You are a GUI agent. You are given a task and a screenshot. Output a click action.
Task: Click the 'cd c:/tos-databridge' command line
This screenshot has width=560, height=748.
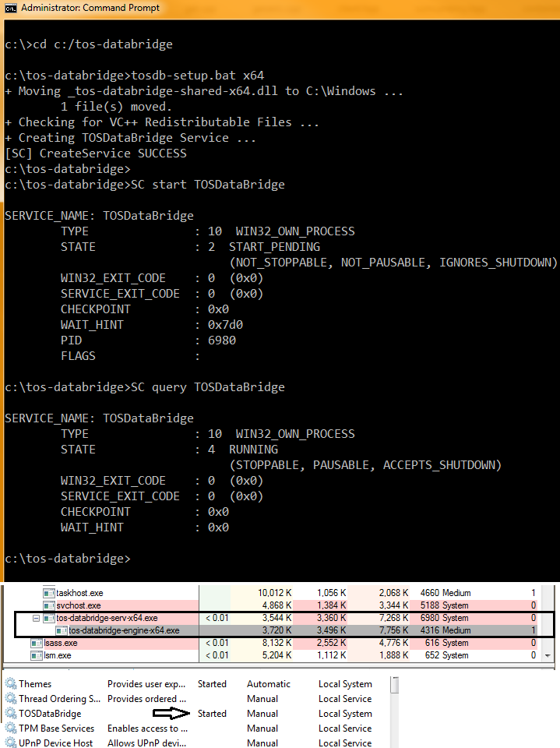103,44
